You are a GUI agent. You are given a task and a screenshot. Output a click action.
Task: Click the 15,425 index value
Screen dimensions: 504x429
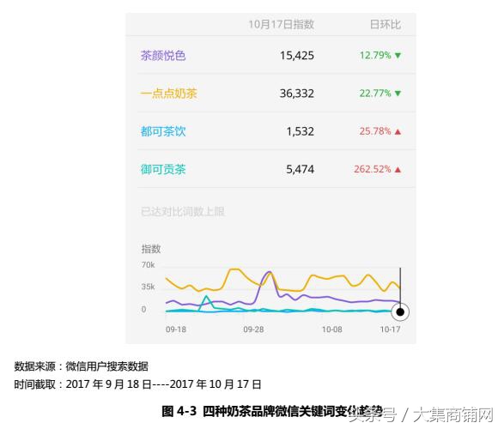coord(297,56)
